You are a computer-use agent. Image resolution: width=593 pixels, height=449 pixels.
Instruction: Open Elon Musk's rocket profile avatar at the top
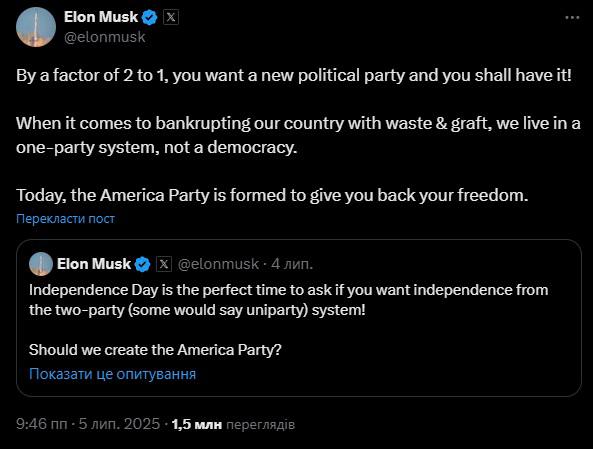pyautogui.click(x=36, y=27)
